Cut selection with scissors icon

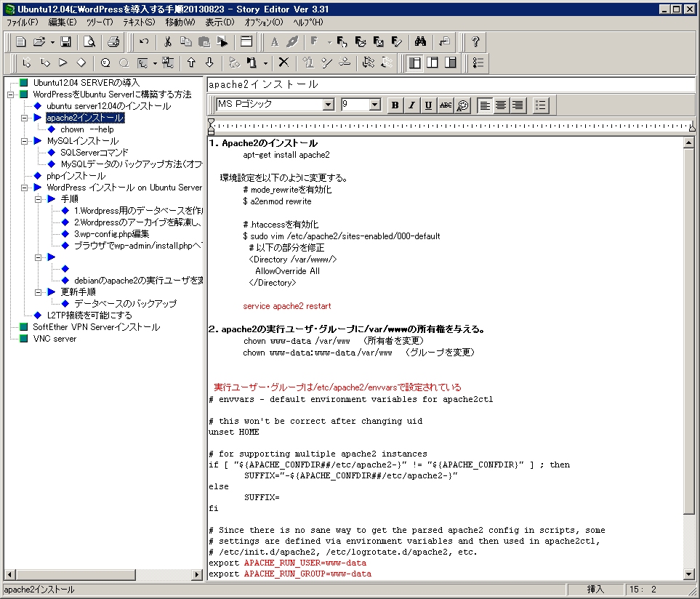click(x=167, y=42)
